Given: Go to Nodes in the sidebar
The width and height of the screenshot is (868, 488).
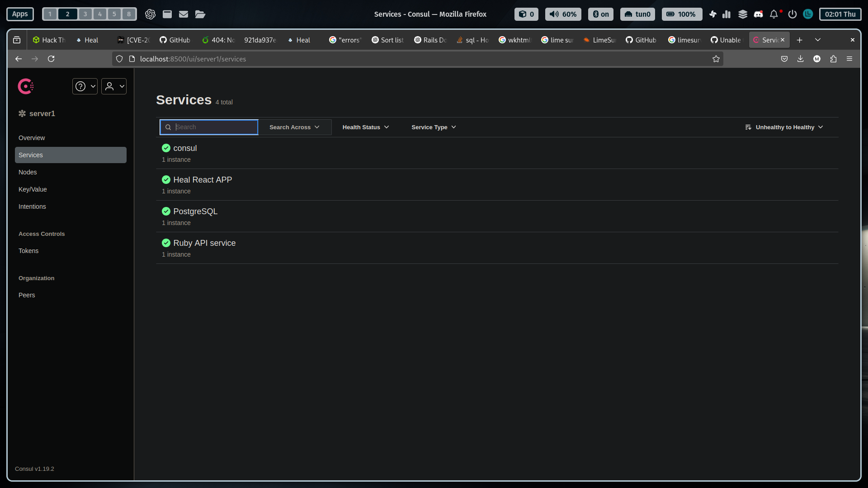Looking at the screenshot, I should 28,172.
